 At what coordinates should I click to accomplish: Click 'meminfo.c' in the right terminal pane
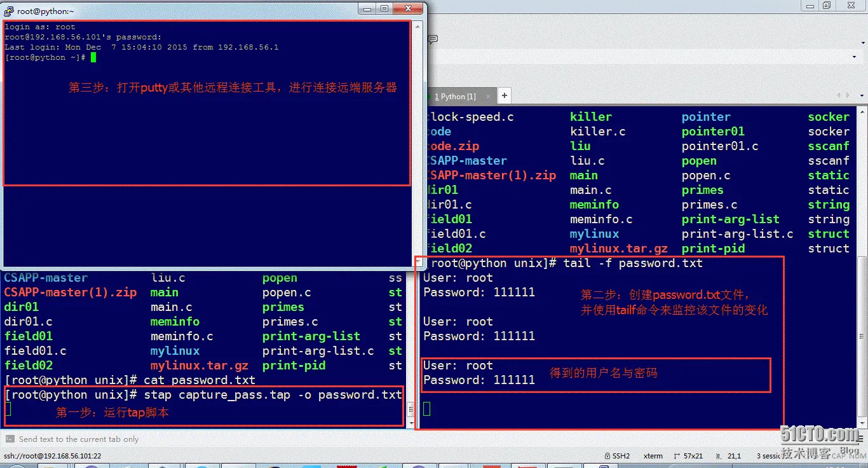point(601,219)
